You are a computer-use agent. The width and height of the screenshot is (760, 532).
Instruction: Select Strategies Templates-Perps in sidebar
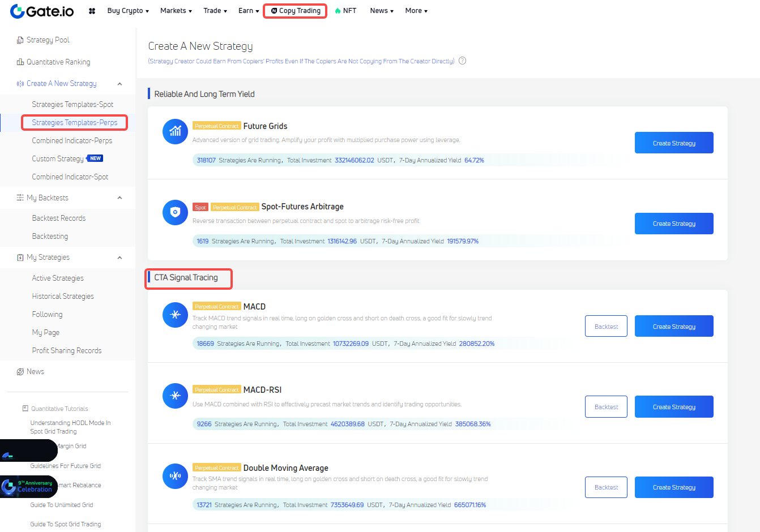(x=75, y=122)
